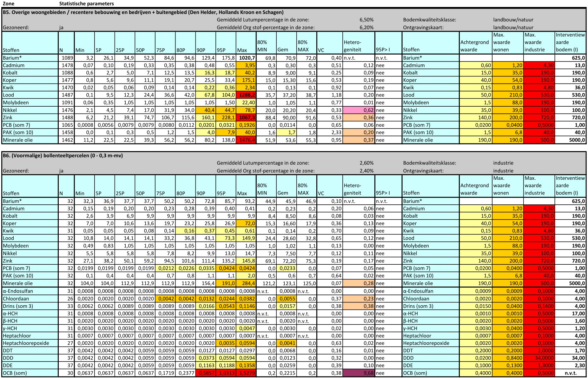
Task: Select the PCB (som 7) Max value 0,1926
Action: 246,125
